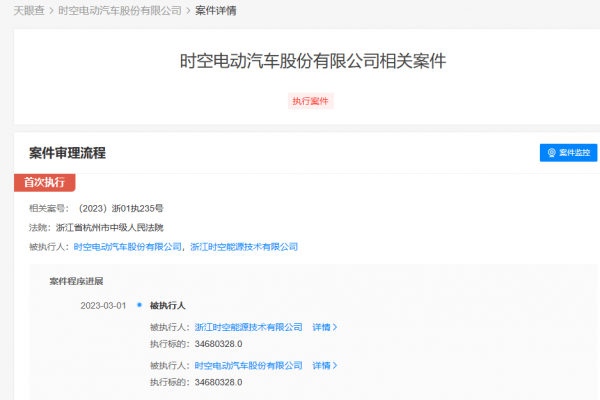Open 浙江时空能源技术有限公司 link under 2023-03-01
Image resolution: width=600 pixels, height=400 pixels.
point(248,327)
